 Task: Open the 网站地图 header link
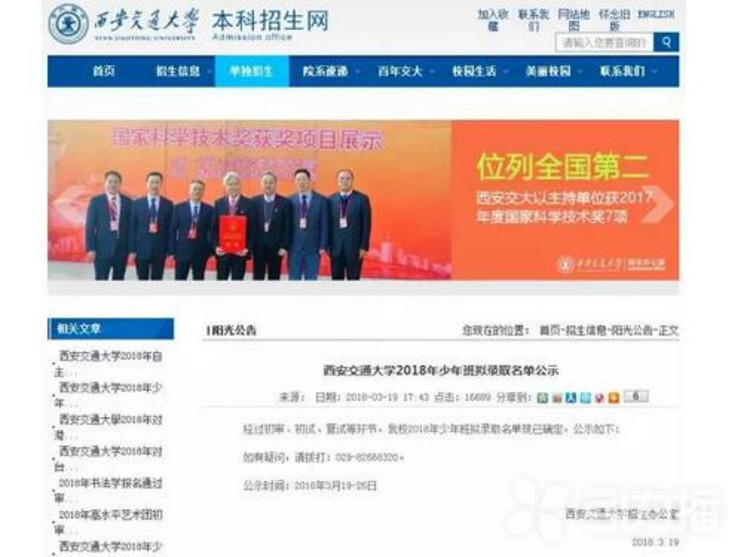(x=574, y=20)
